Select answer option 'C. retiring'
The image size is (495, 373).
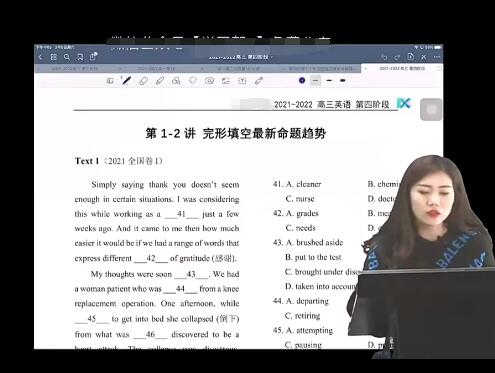click(302, 316)
